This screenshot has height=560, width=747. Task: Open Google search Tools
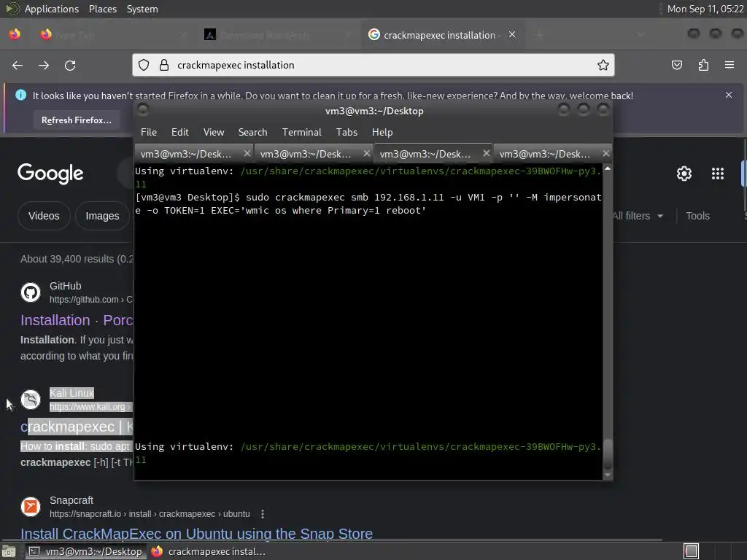click(x=697, y=216)
